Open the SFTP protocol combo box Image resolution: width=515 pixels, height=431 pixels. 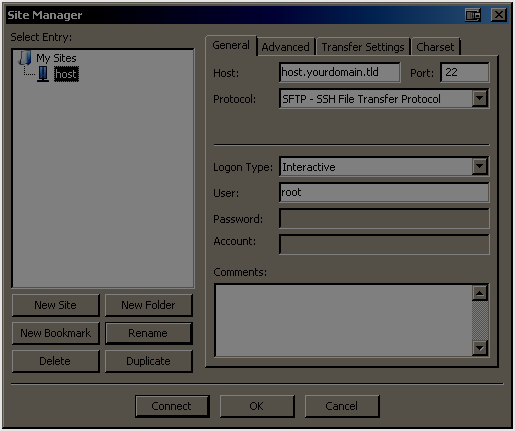click(384, 99)
